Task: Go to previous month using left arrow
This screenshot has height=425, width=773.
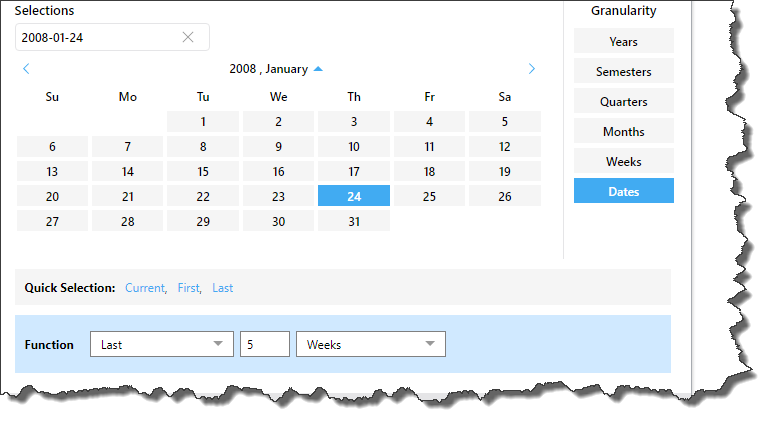Action: pyautogui.click(x=26, y=69)
